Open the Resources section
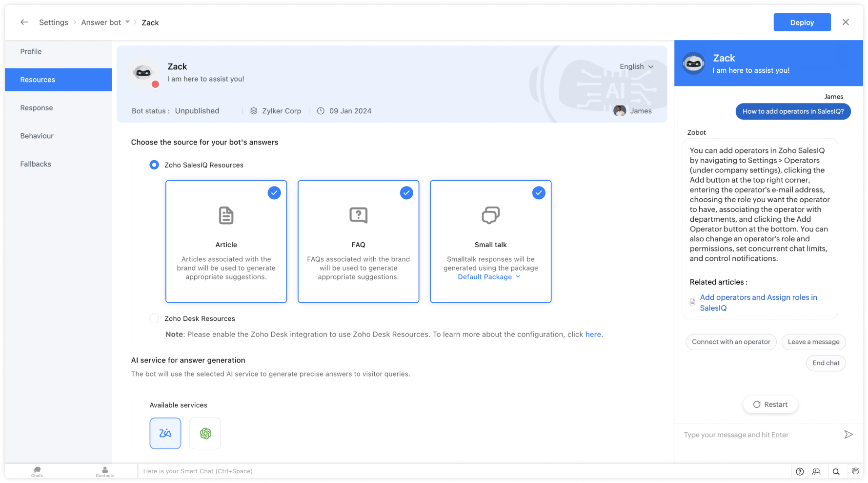Viewport: 868px width, 483px height. [x=59, y=80]
